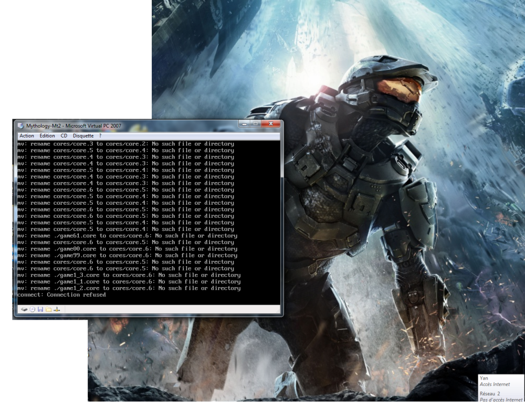Minimize the Mythology-Mt2 Virtual PC window

point(245,124)
